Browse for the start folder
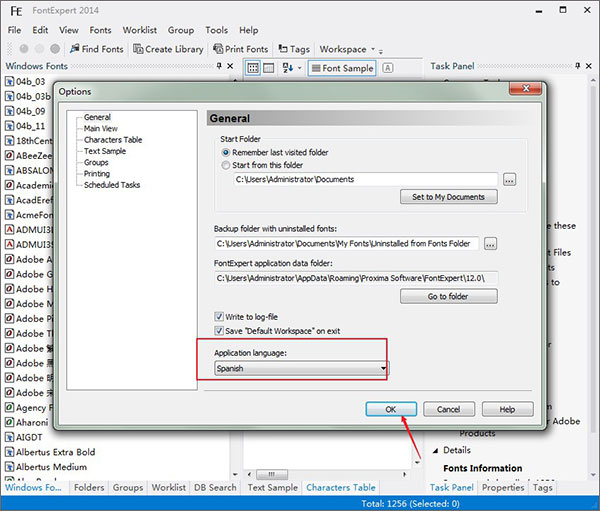Viewport: 600px width, 511px height. coord(509,179)
